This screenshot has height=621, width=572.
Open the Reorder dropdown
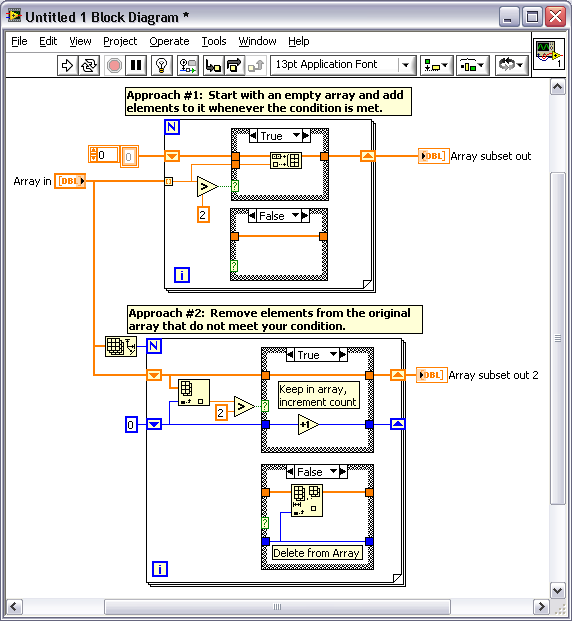[511, 65]
